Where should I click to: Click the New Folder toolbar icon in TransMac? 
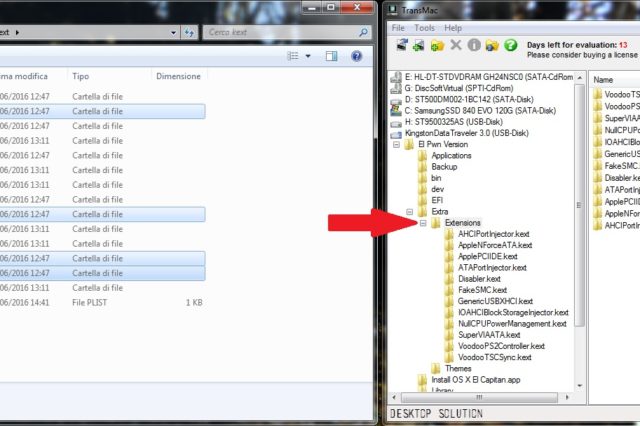tap(437, 45)
